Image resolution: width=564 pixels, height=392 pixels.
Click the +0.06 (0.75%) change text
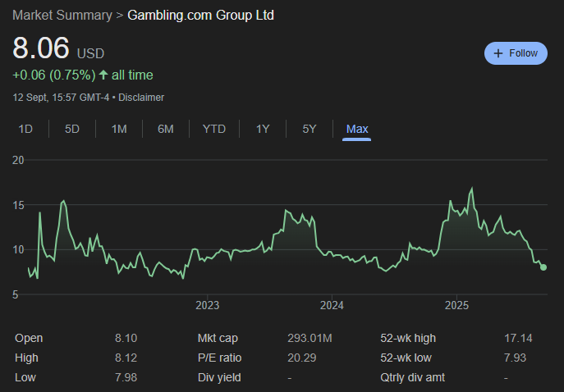pyautogui.click(x=54, y=75)
